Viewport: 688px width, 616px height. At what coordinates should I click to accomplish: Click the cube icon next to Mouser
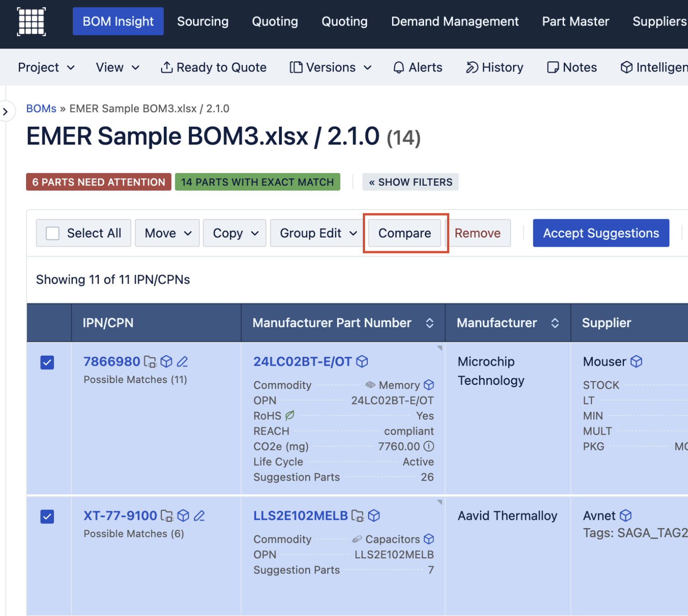click(636, 362)
